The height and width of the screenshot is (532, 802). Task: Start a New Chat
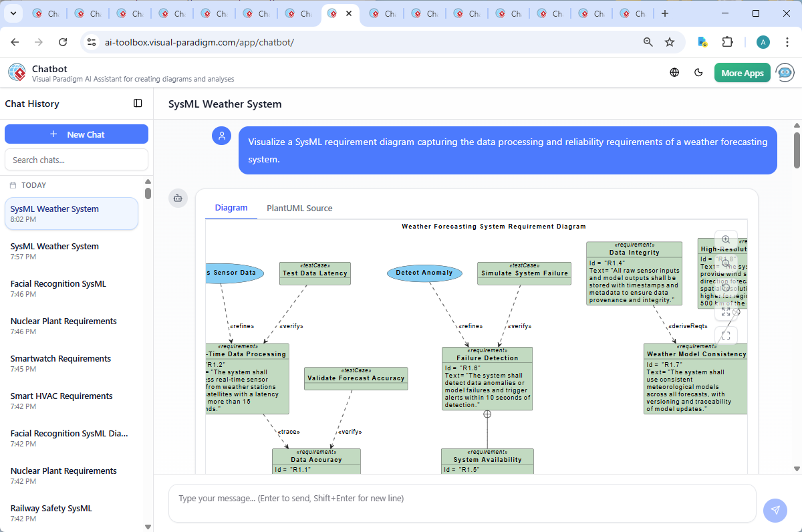tap(76, 134)
